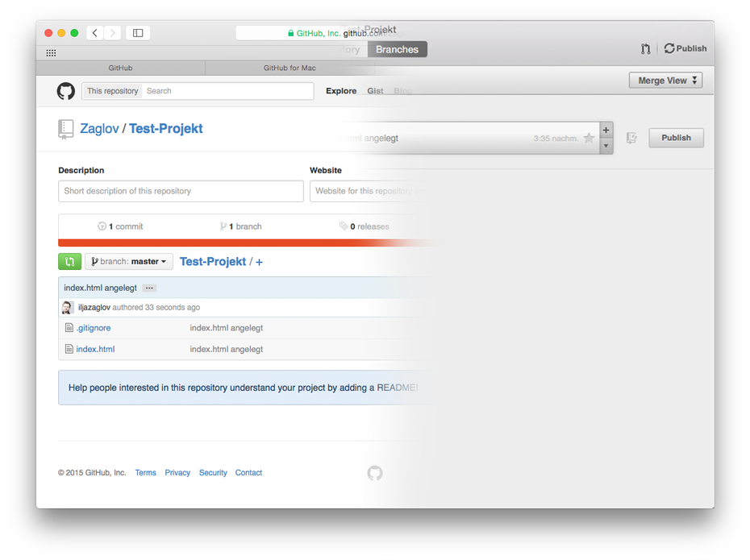
Task: Open index.html file
Action: 95,349
